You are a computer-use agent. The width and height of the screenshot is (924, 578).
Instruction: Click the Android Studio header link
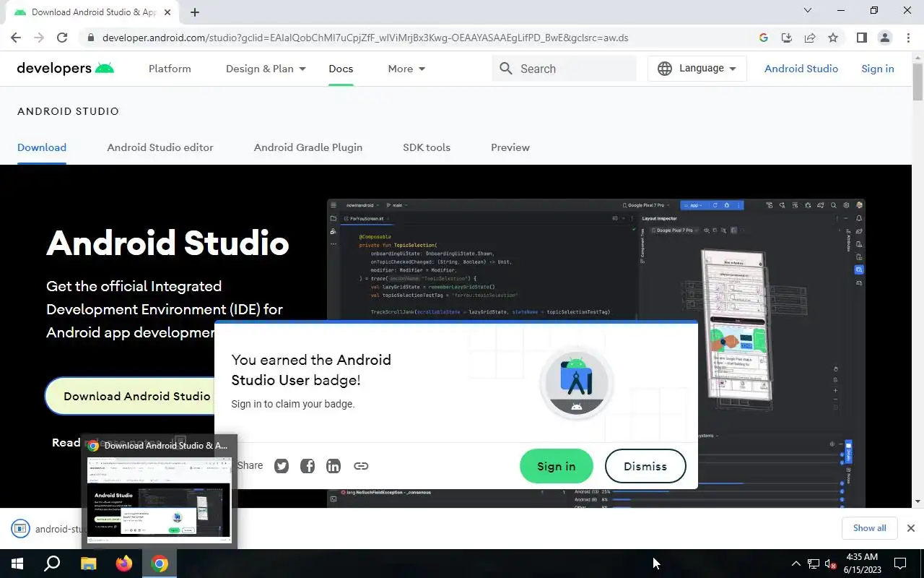pyautogui.click(x=801, y=69)
